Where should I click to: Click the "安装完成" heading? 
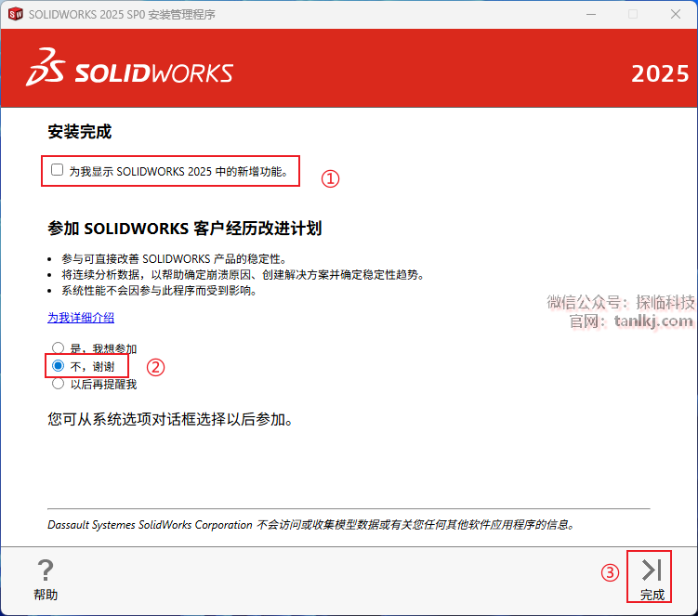pyautogui.click(x=80, y=132)
